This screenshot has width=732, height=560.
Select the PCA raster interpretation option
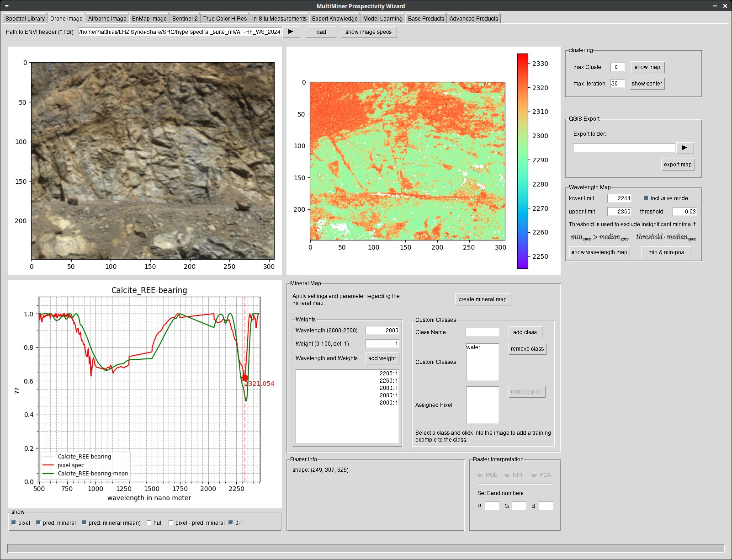[534, 475]
